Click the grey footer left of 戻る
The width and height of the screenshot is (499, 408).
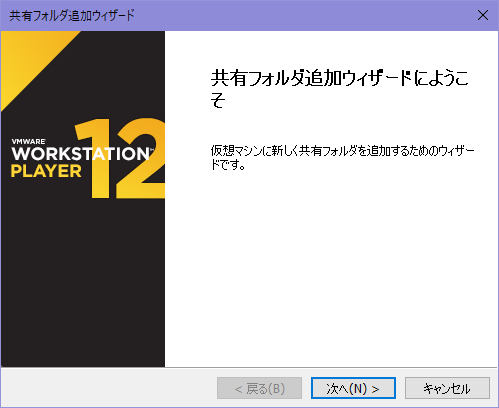[x=109, y=388]
